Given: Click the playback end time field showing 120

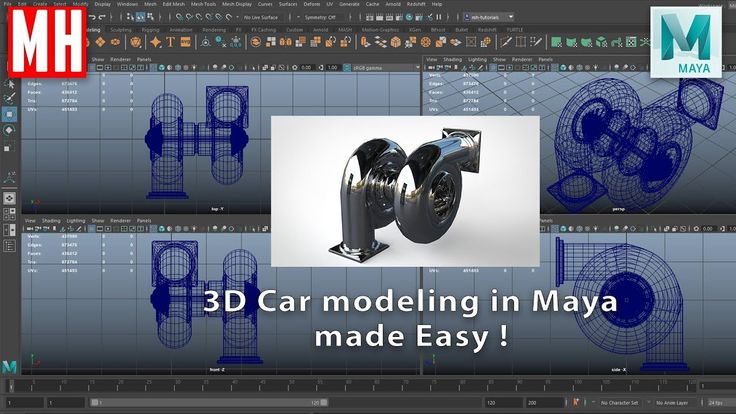Looking at the screenshot, I should [x=503, y=403].
